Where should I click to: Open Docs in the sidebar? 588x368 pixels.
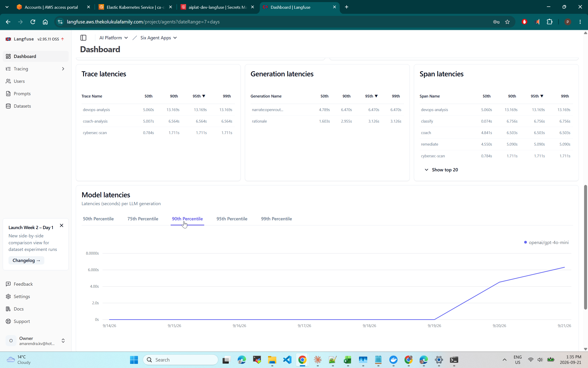pos(36,309)
